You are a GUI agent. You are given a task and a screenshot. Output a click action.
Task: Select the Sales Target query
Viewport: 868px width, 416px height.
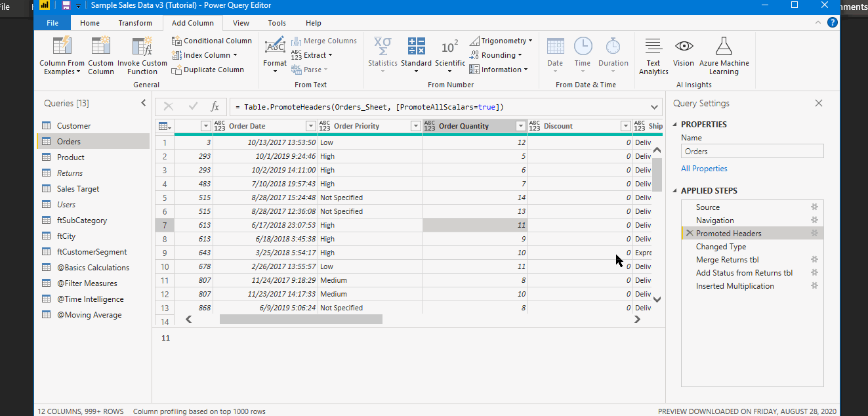click(x=93, y=189)
